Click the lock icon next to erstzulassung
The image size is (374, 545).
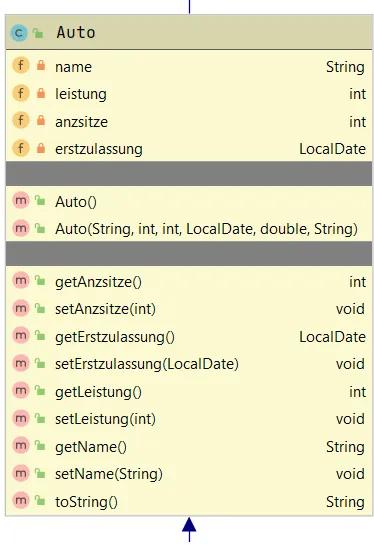(x=41, y=148)
